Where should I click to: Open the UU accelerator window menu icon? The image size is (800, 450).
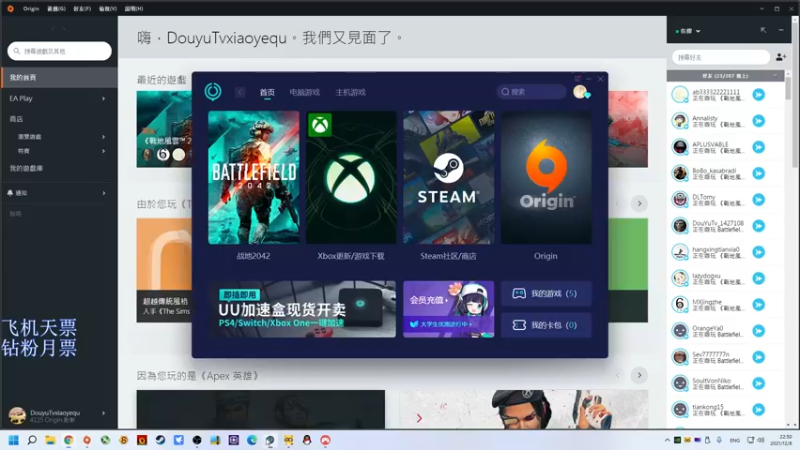[x=577, y=79]
